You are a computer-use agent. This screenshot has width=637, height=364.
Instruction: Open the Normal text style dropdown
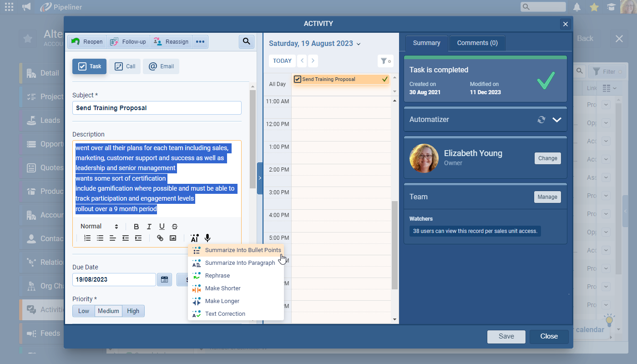99,227
